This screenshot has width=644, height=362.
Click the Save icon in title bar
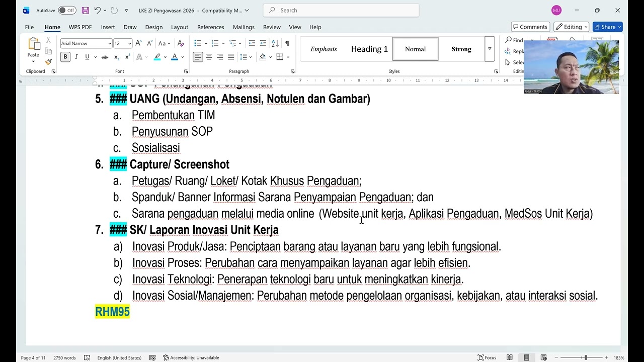tap(85, 10)
